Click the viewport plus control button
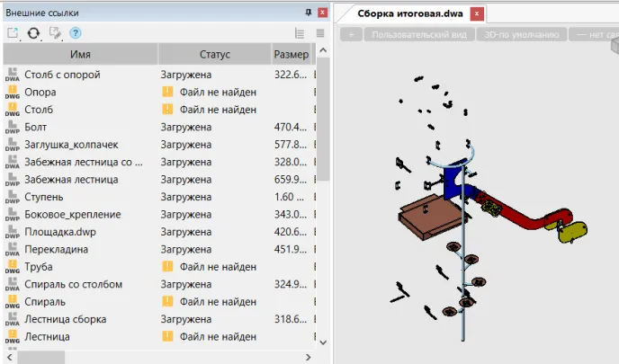Screen dimensions: 619x364 pyautogui.click(x=351, y=35)
